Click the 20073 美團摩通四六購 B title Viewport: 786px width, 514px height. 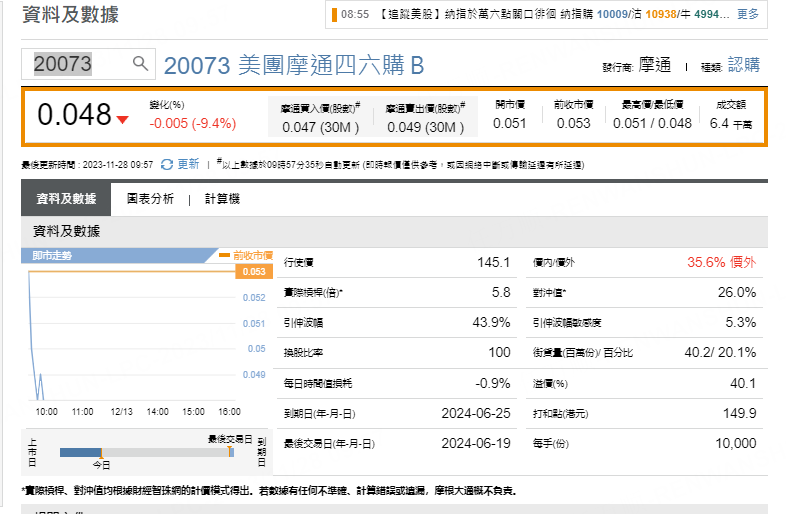click(x=293, y=66)
